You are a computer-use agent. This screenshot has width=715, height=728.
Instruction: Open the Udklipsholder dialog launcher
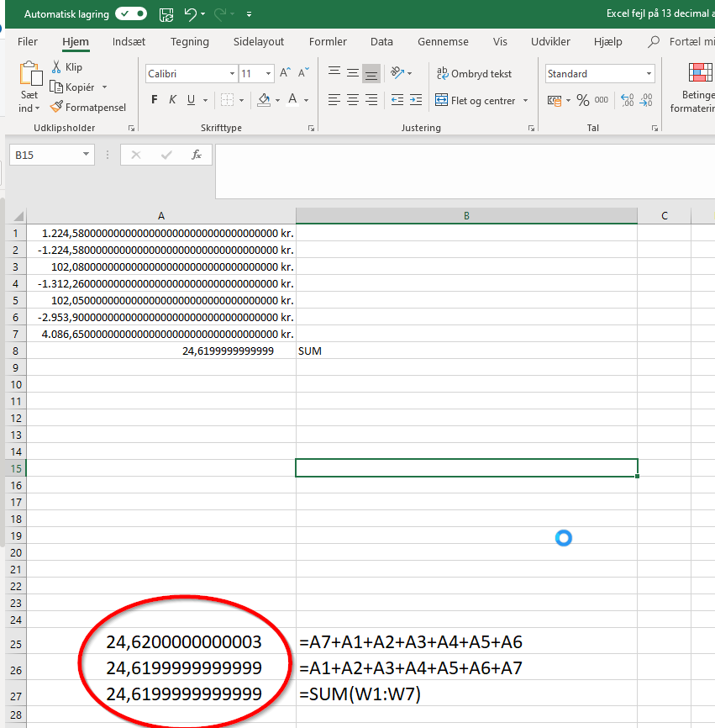click(x=131, y=128)
